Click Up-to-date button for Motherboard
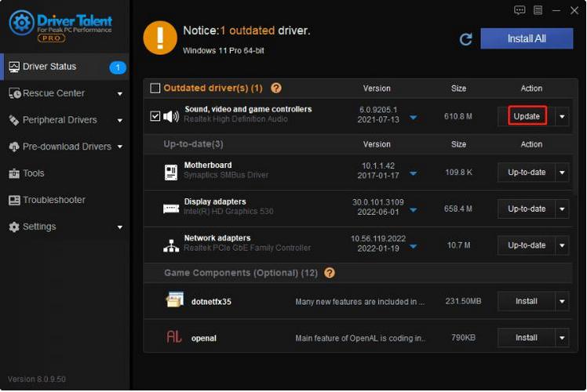 point(527,172)
